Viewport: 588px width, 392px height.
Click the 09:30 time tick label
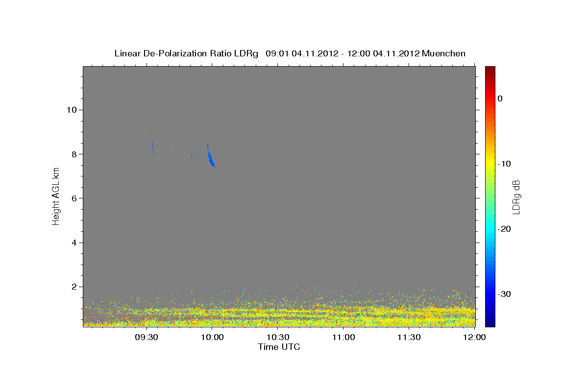tap(146, 337)
